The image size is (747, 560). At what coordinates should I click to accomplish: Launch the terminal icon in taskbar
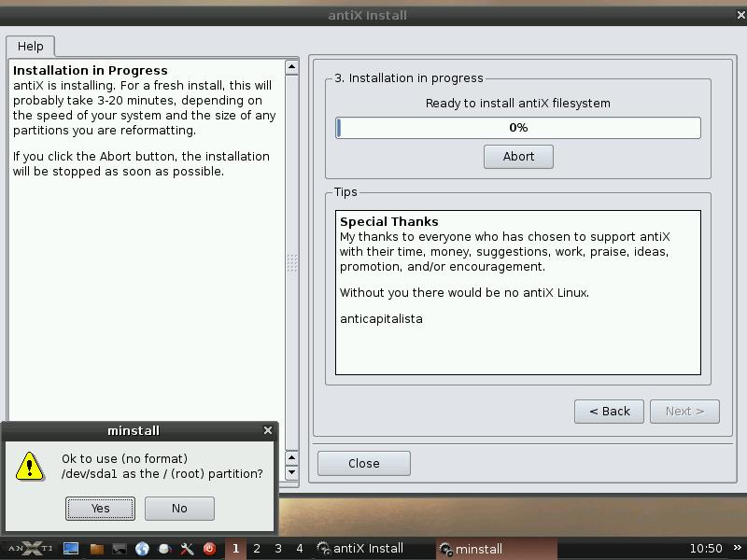pos(120,549)
